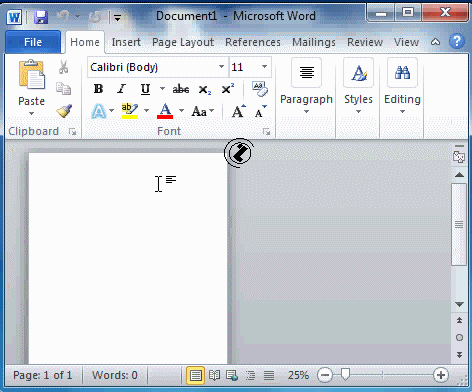
Task: Click the Save floppy disk icon
Action: pyautogui.click(x=41, y=17)
